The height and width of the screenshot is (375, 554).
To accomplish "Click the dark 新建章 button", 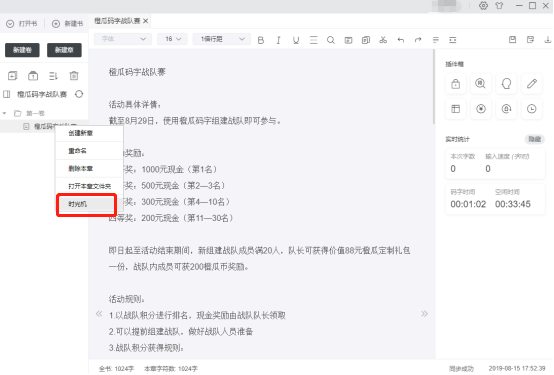I will pyautogui.click(x=64, y=50).
